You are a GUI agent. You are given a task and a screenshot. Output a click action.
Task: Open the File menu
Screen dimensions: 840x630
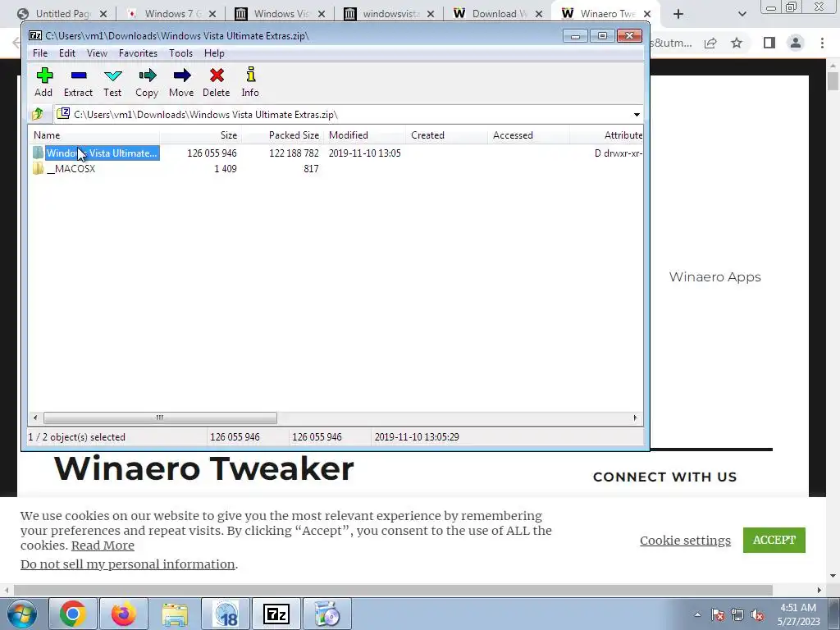(40, 53)
